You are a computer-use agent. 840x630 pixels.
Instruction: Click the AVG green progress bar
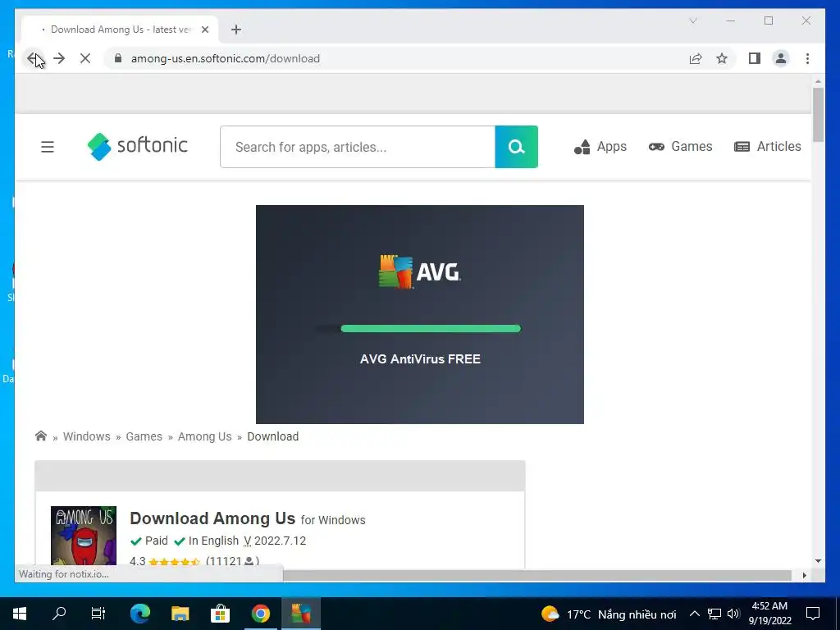(431, 328)
